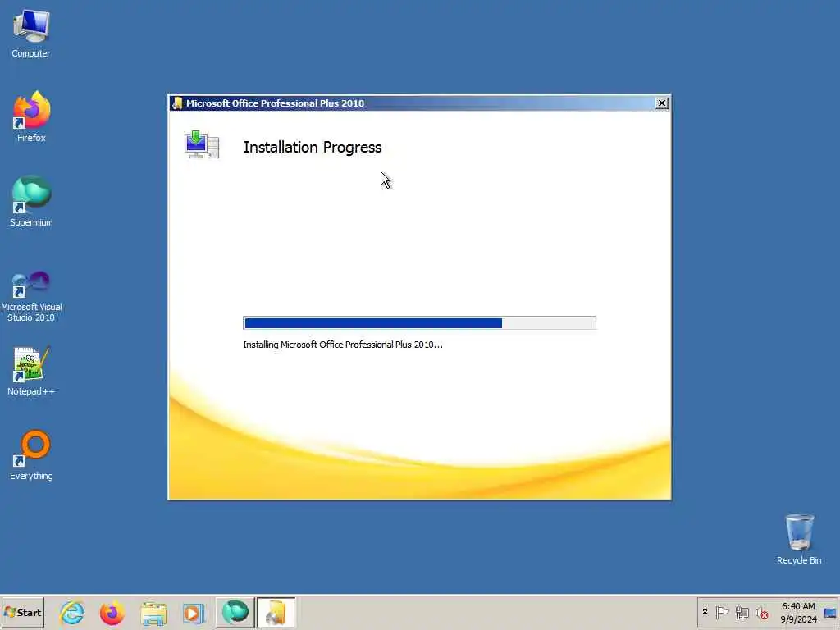Open the network tray icon
Viewport: 840px width, 630px height.
point(742,612)
